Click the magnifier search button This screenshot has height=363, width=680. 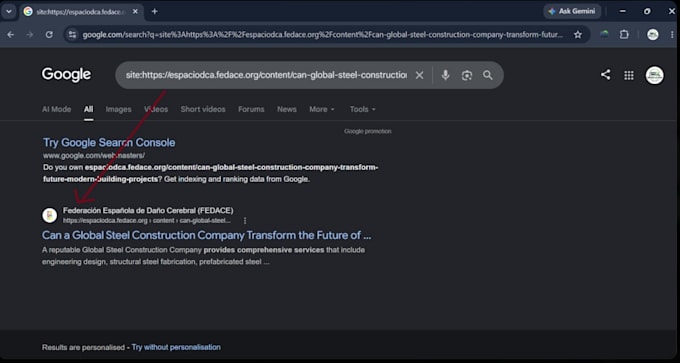click(488, 75)
